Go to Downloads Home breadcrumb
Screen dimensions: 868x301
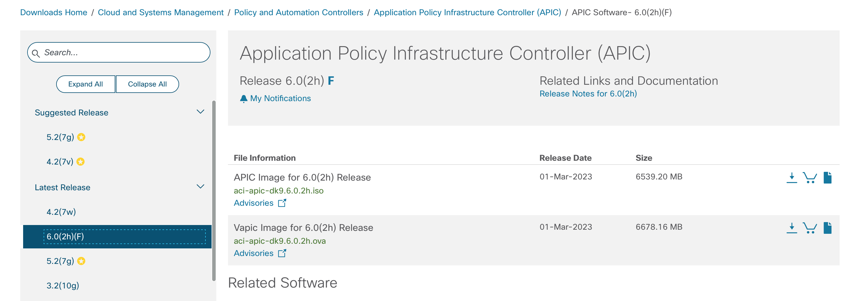tap(54, 13)
